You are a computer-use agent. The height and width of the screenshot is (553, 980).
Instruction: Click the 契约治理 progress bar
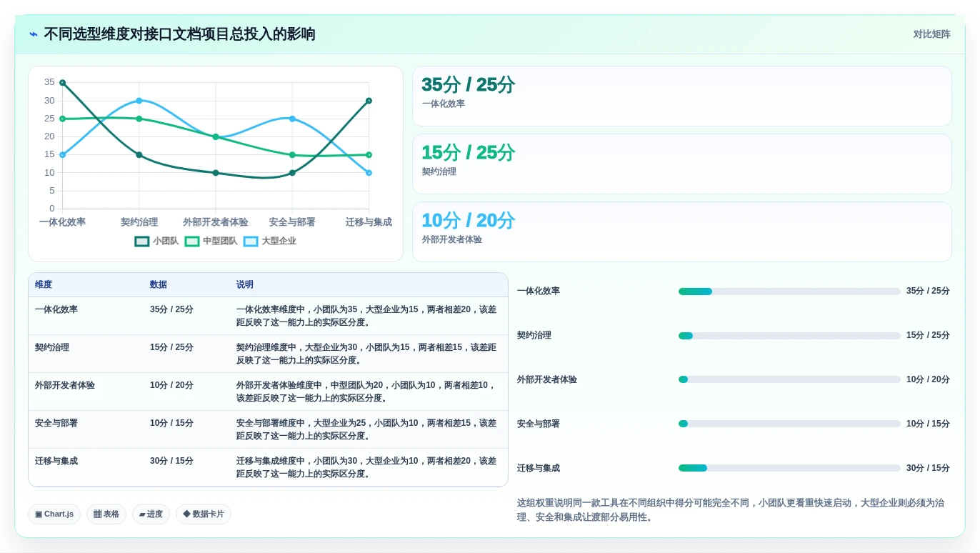(789, 336)
